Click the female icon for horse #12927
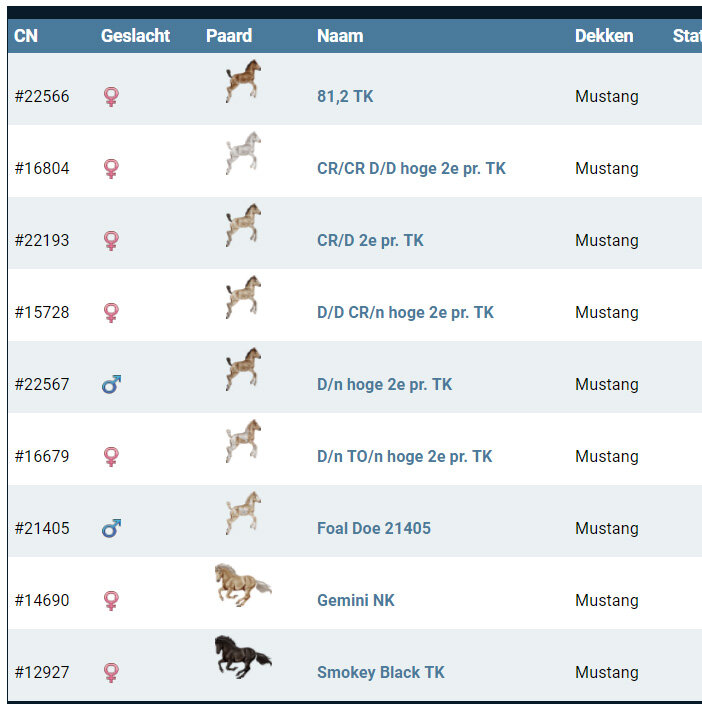This screenshot has width=702, height=712. point(111,673)
